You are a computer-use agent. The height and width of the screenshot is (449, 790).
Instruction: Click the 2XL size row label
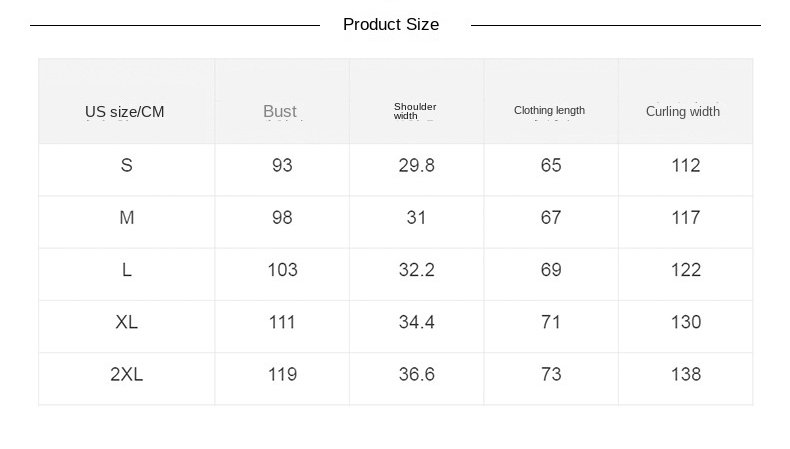[127, 374]
